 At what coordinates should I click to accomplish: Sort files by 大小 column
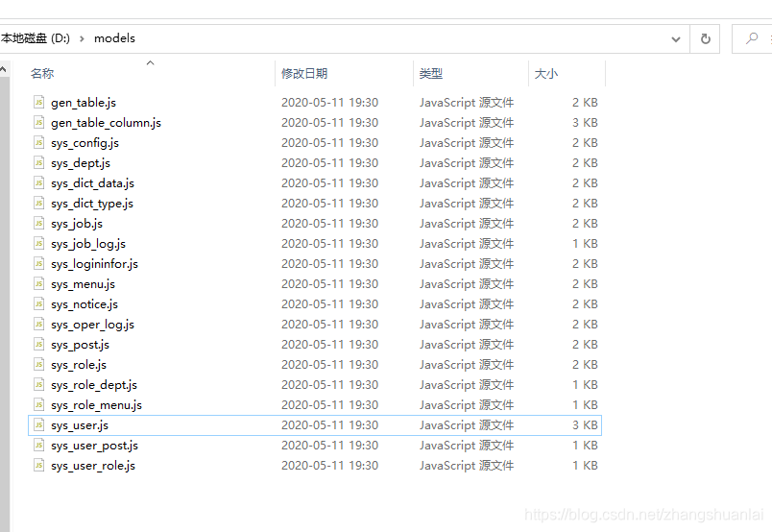coord(546,73)
